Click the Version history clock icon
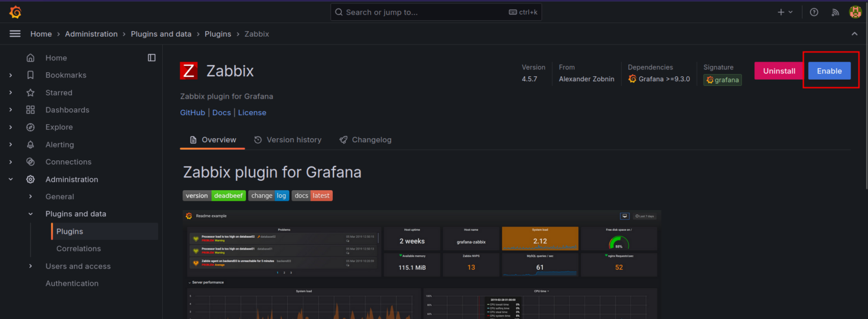This screenshot has height=319, width=868. tap(258, 139)
